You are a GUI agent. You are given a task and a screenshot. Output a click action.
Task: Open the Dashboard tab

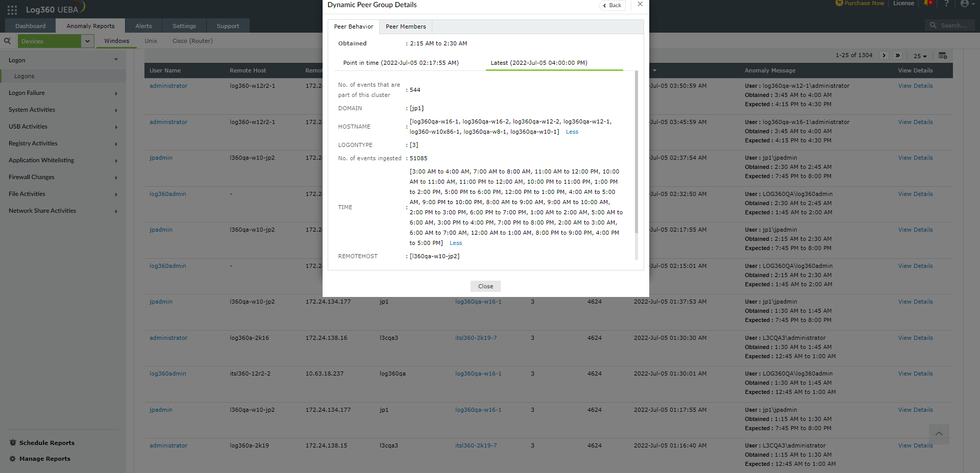[x=30, y=26]
